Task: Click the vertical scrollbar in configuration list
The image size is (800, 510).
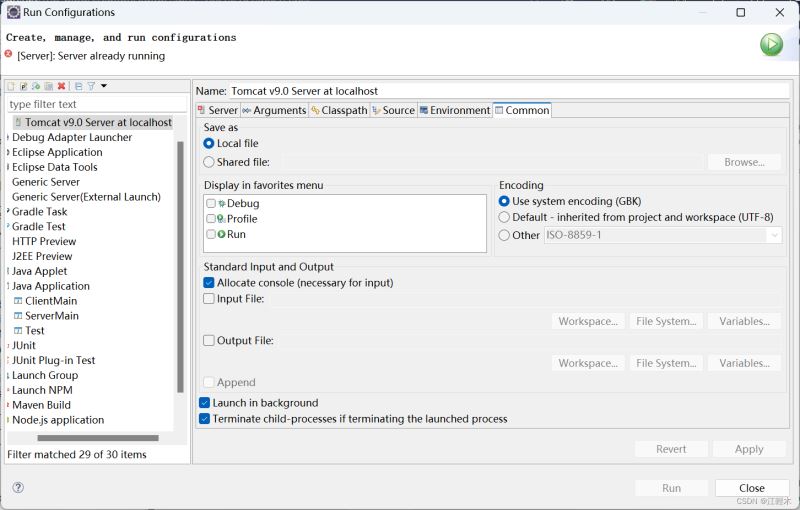Action: point(180,267)
